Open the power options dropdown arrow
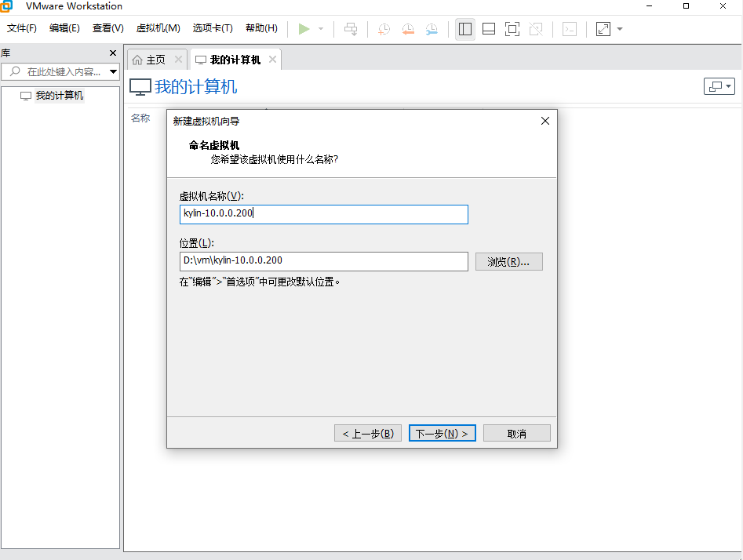 point(321,29)
